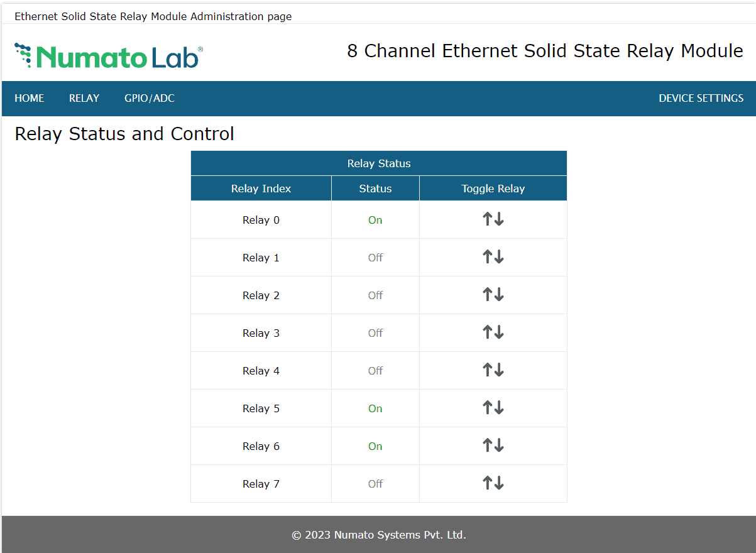Toggle the Off status of Relay 4
Image resolution: width=756 pixels, height=553 pixels.
[x=375, y=370]
